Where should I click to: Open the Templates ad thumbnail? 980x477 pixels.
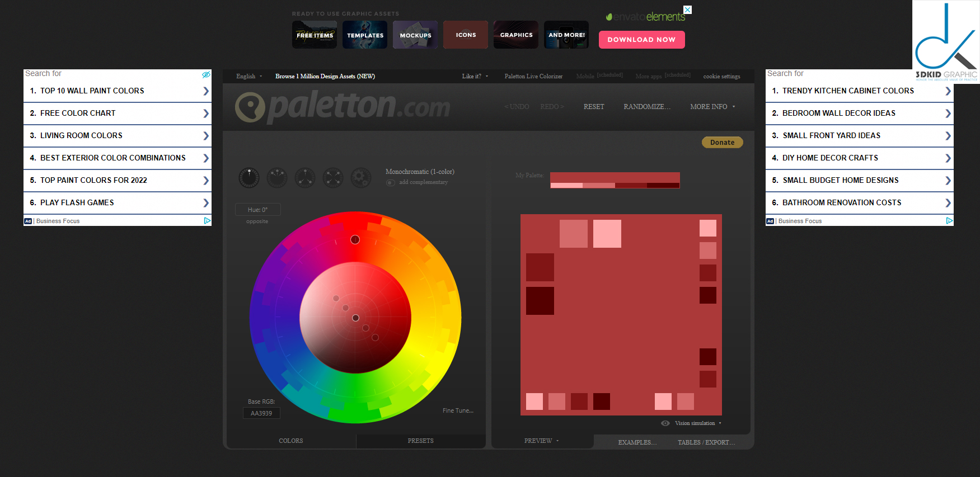coord(365,35)
